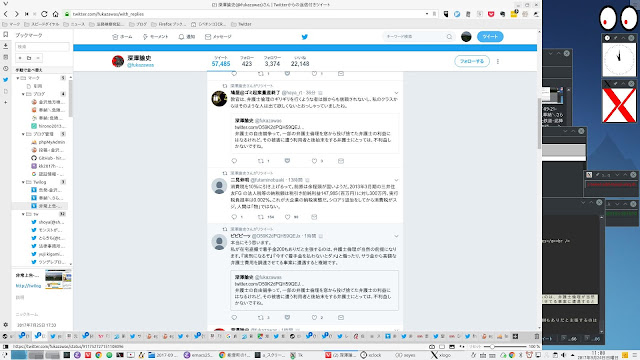Open メッセージ messages
The image size is (640, 360).
[x=218, y=37]
